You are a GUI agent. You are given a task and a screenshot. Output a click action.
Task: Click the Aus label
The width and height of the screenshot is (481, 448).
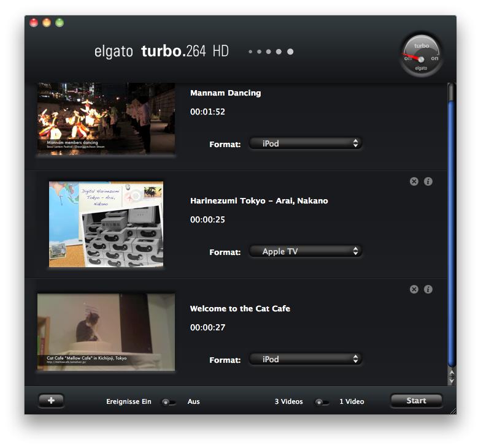click(x=194, y=402)
